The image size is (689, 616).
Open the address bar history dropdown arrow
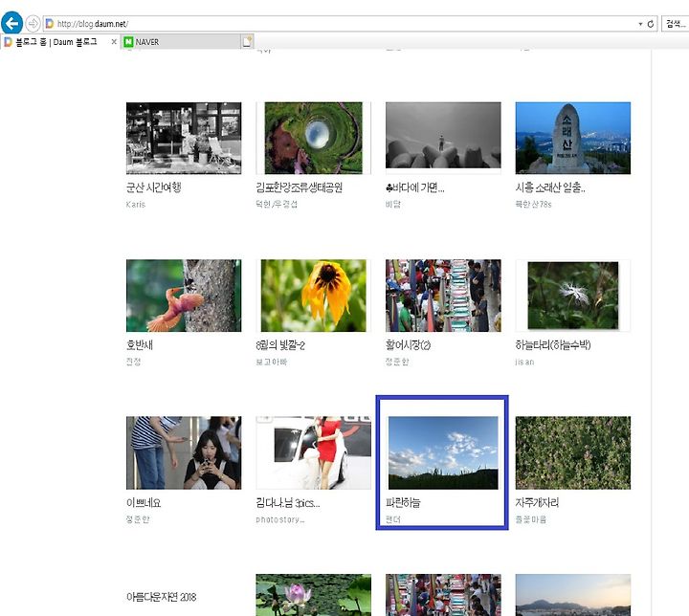(640, 24)
